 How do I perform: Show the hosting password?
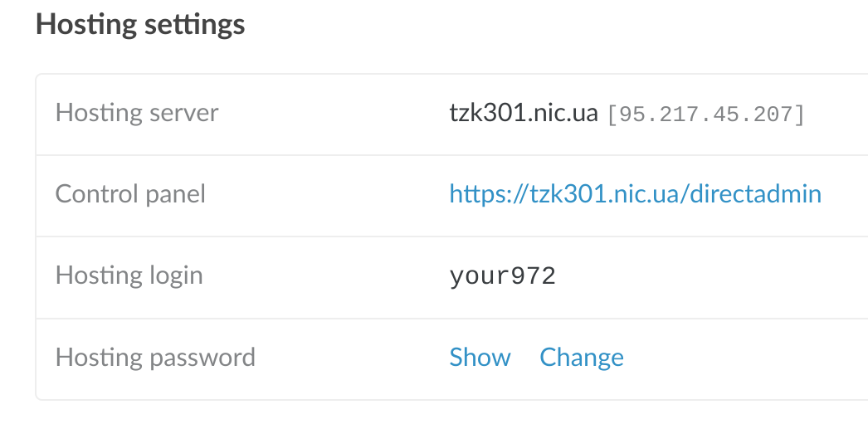pos(480,358)
